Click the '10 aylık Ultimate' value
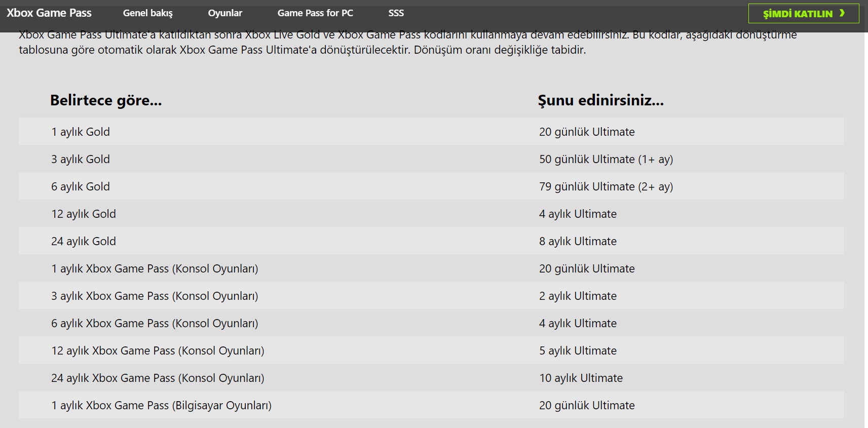This screenshot has width=868, height=428. point(581,378)
